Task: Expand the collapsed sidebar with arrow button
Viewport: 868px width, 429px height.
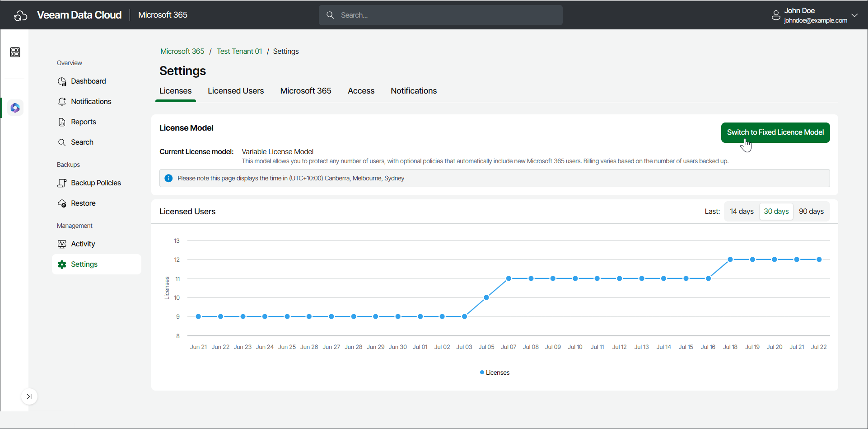Action: click(29, 397)
